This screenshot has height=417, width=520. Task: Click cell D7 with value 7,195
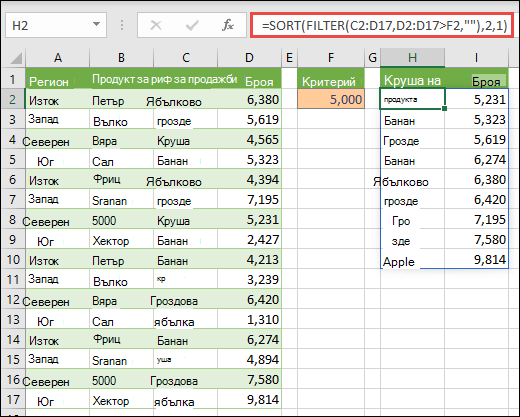click(249, 199)
